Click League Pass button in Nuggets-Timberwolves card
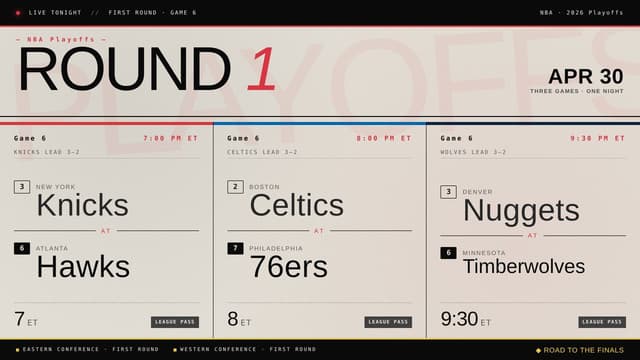Viewport: 640px width, 360px height. coord(602,322)
